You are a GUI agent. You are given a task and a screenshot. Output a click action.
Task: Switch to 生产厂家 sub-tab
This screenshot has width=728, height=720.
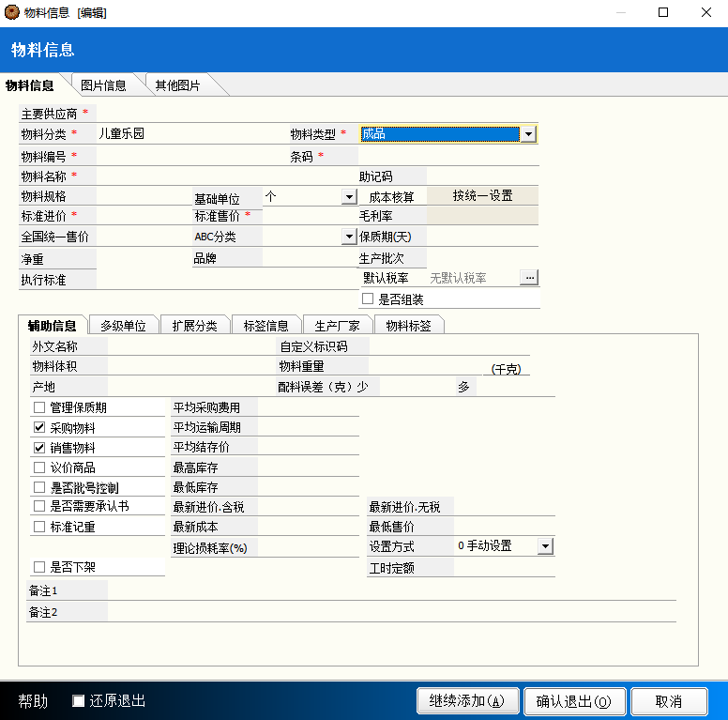[338, 326]
